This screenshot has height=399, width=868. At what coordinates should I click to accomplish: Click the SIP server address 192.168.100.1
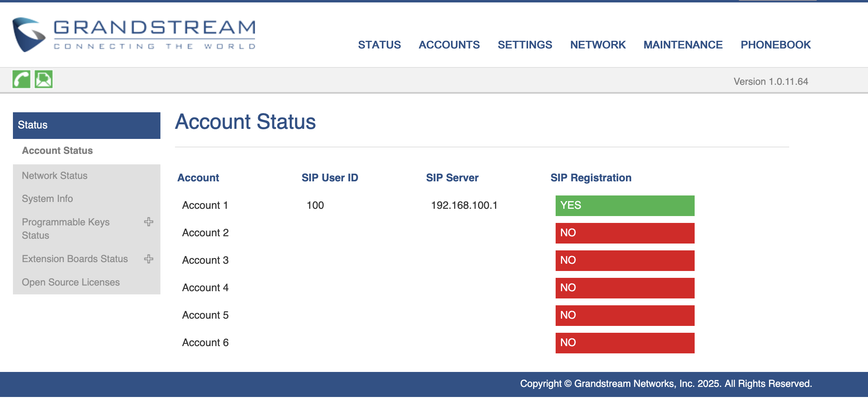(464, 206)
